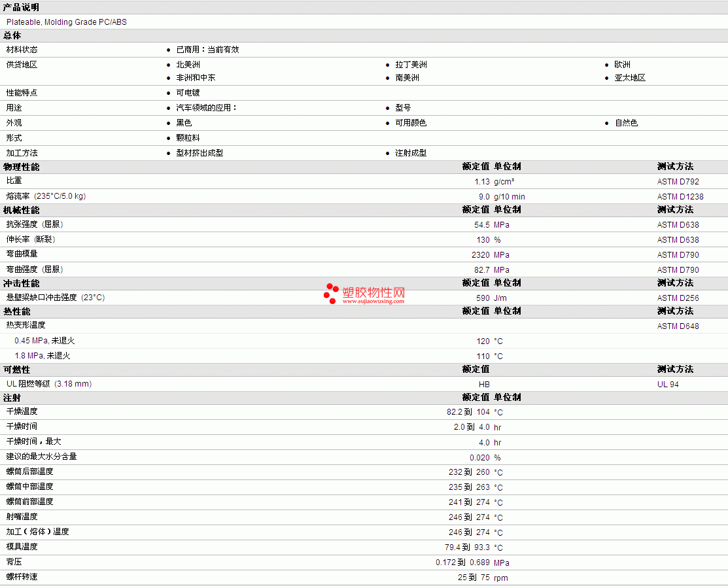
Task: Click the test method ASTM D1238
Action: pos(680,197)
